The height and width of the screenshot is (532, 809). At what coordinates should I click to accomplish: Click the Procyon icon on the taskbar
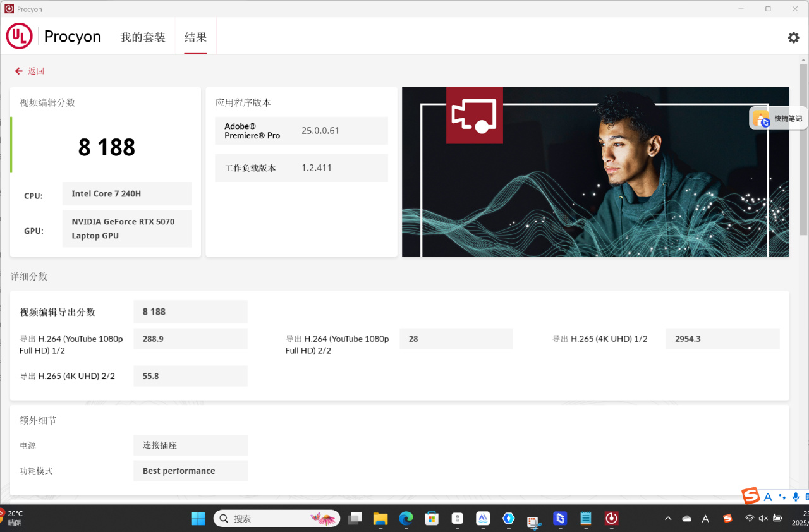611,519
